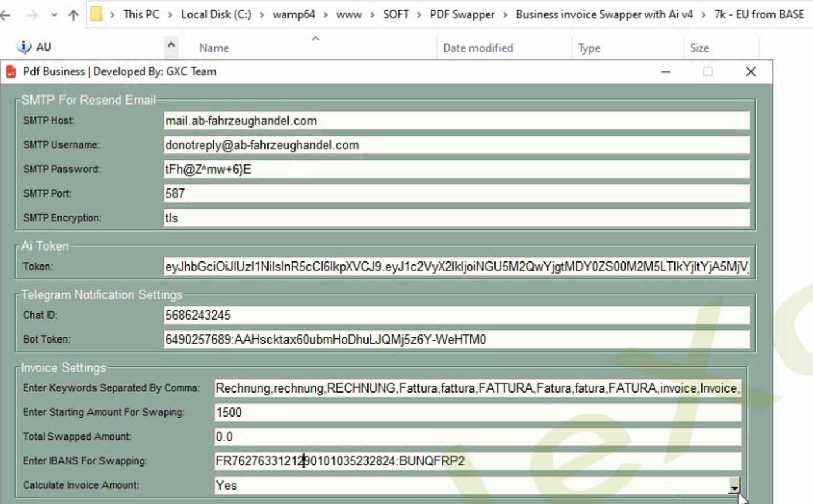Select the AU item in the navigation pane
The height and width of the screenshot is (504, 813).
tap(34, 47)
